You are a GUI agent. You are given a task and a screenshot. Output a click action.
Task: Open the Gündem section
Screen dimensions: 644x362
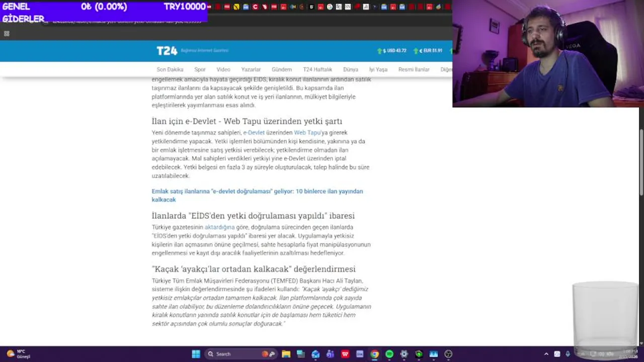click(282, 69)
